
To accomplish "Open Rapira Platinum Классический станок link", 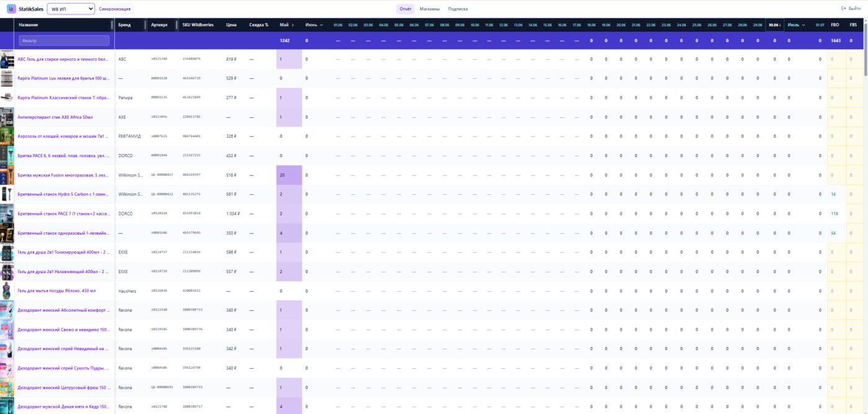I will 63,98.
